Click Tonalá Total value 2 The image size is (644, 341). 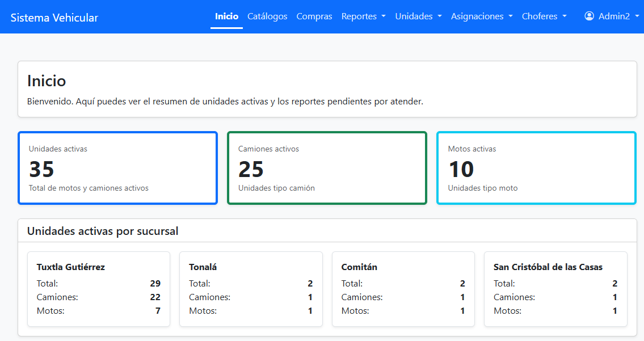click(310, 284)
